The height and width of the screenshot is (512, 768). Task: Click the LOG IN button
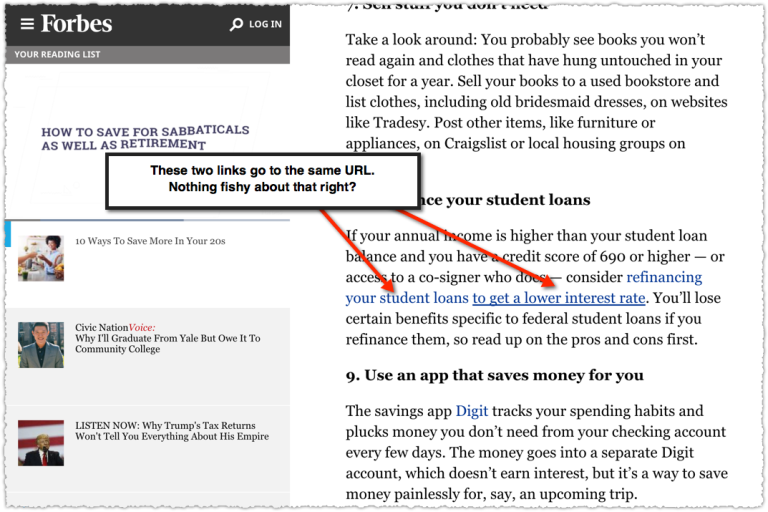pyautogui.click(x=265, y=24)
